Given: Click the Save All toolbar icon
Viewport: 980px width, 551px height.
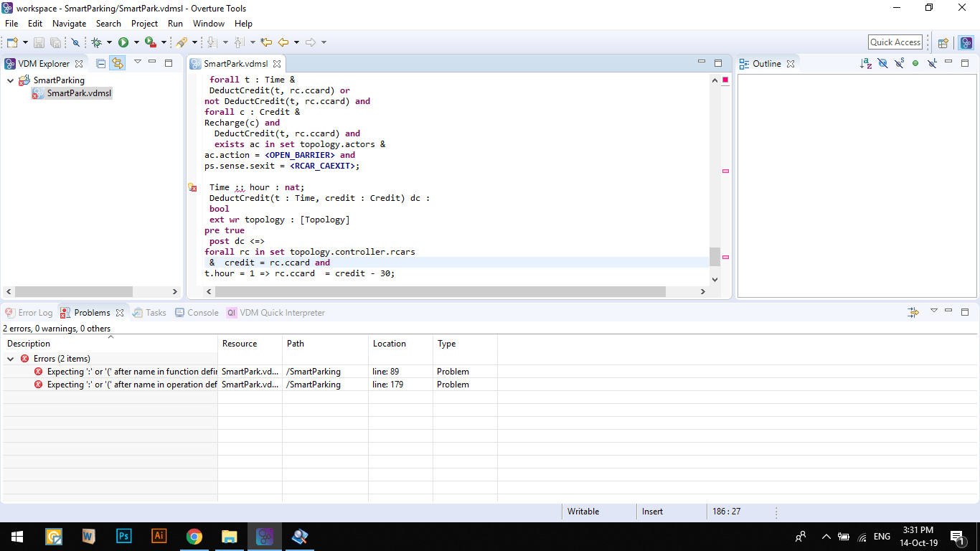Looking at the screenshot, I should [55, 42].
